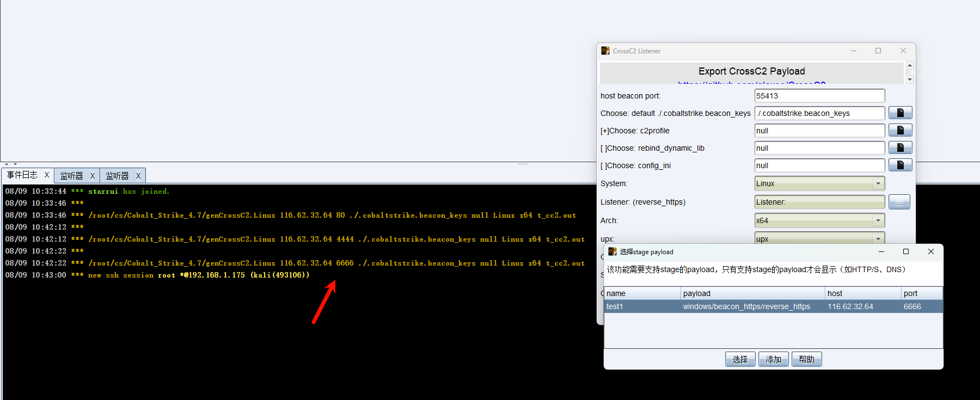Sort by the name column header
The image size is (980, 400).
(642, 293)
